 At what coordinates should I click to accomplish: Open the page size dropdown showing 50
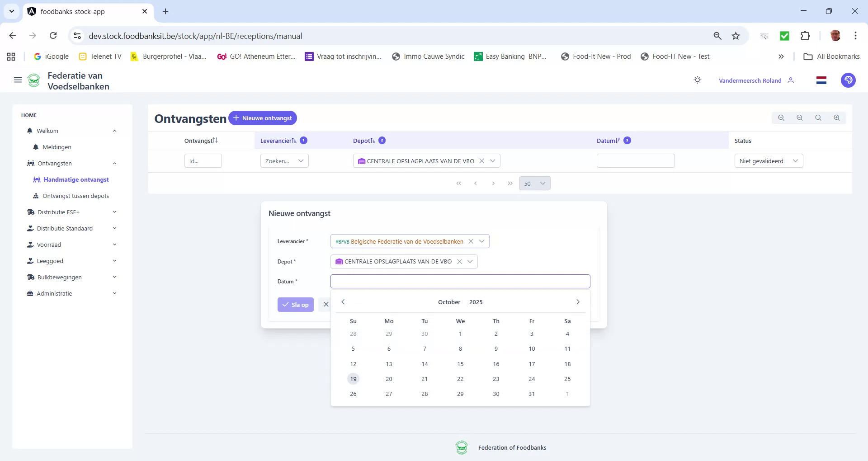(x=534, y=183)
